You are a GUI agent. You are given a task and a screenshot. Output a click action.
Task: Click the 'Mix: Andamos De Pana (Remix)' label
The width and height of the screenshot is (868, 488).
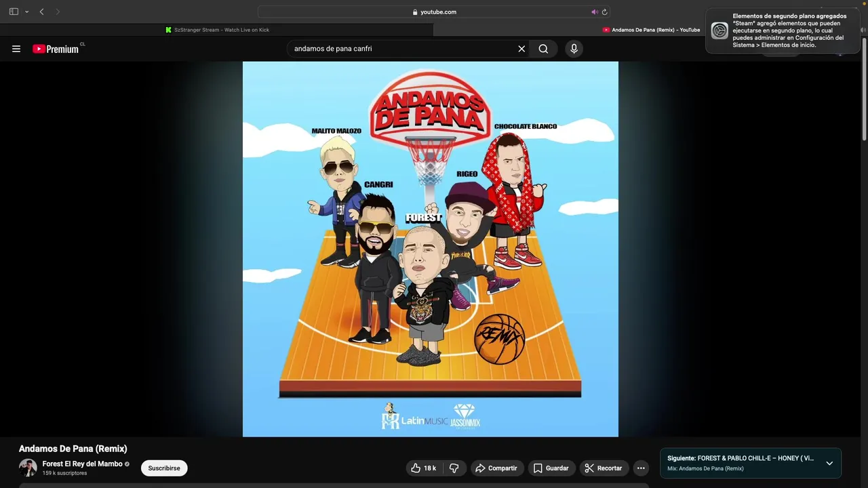point(705,468)
